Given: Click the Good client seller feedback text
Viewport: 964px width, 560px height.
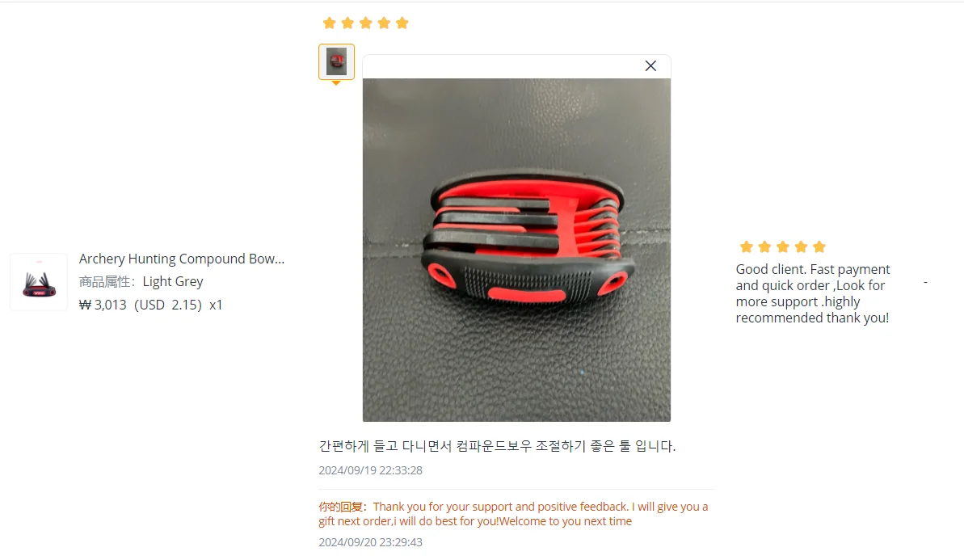Looking at the screenshot, I should (813, 293).
